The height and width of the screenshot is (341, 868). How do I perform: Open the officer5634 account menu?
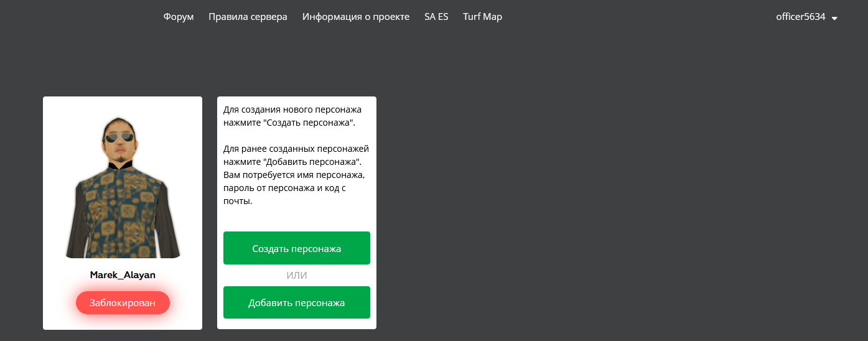(800, 17)
